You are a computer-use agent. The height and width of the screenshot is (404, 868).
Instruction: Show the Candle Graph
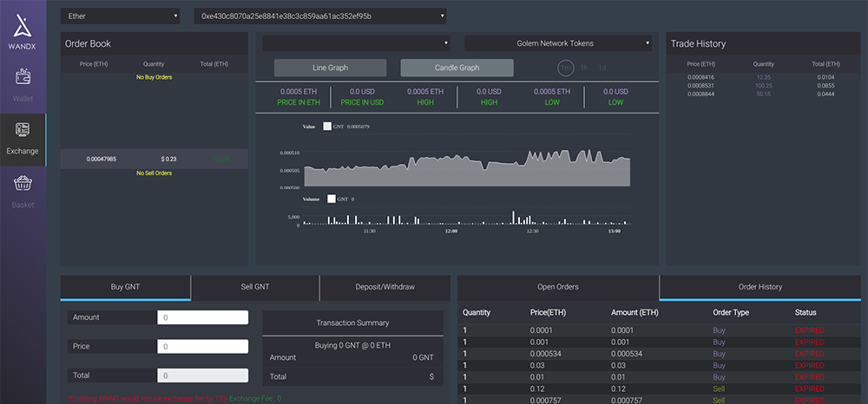[x=457, y=68]
